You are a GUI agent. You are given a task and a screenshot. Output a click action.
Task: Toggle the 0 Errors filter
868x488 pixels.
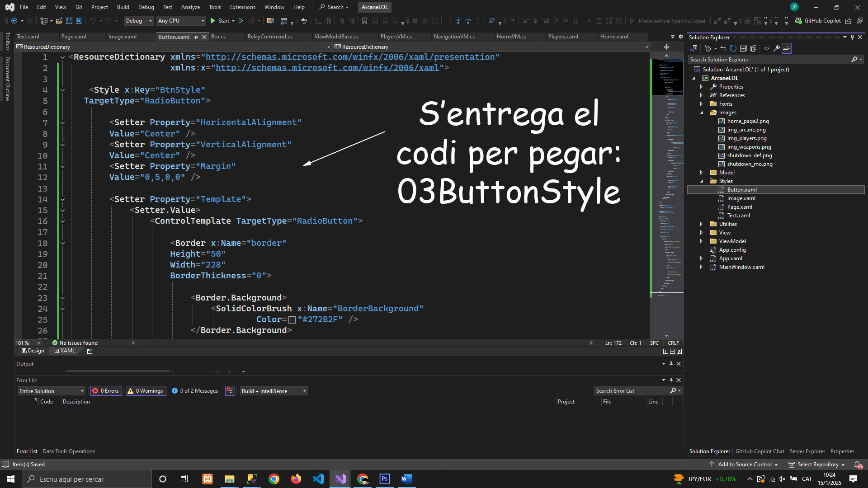point(106,391)
